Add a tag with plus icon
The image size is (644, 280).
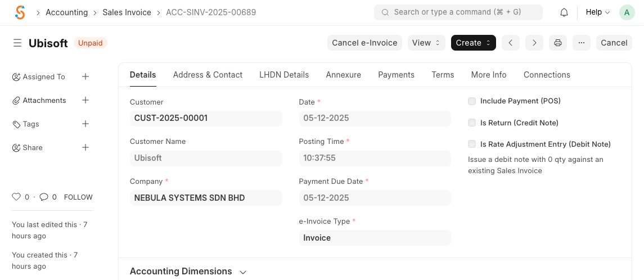point(85,124)
